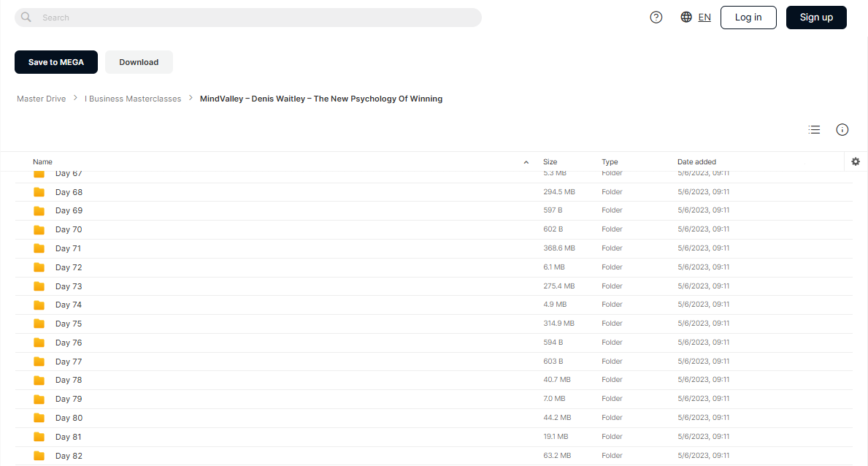
Task: Click the Day 77 folder icon
Action: click(39, 362)
